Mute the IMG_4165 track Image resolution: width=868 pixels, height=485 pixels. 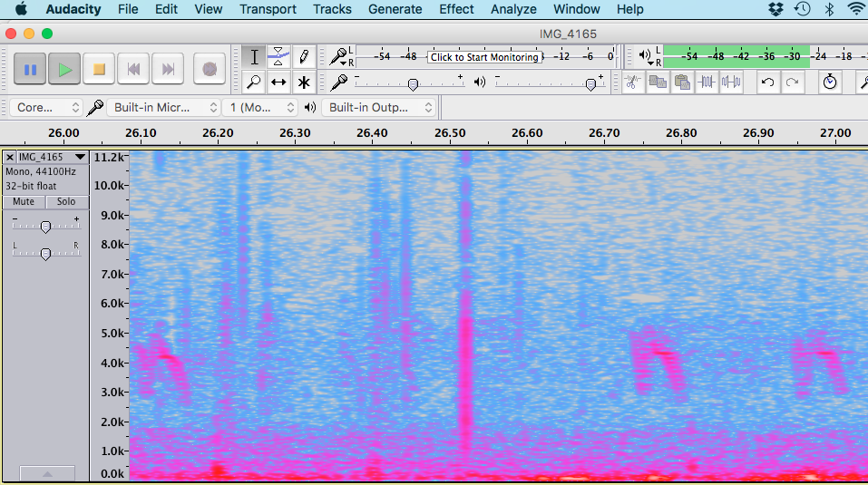click(24, 201)
